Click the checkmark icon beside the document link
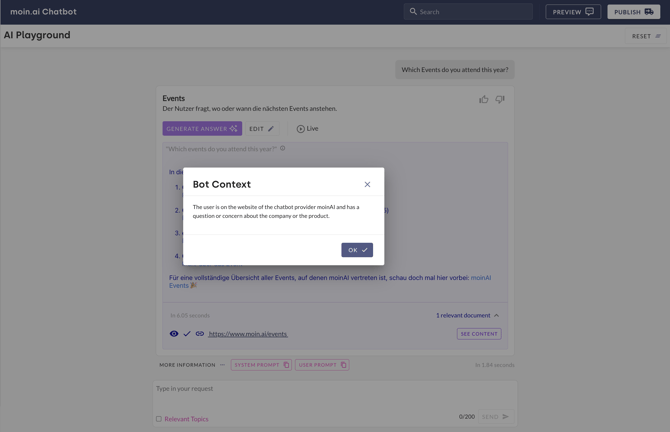670x432 pixels. click(187, 334)
